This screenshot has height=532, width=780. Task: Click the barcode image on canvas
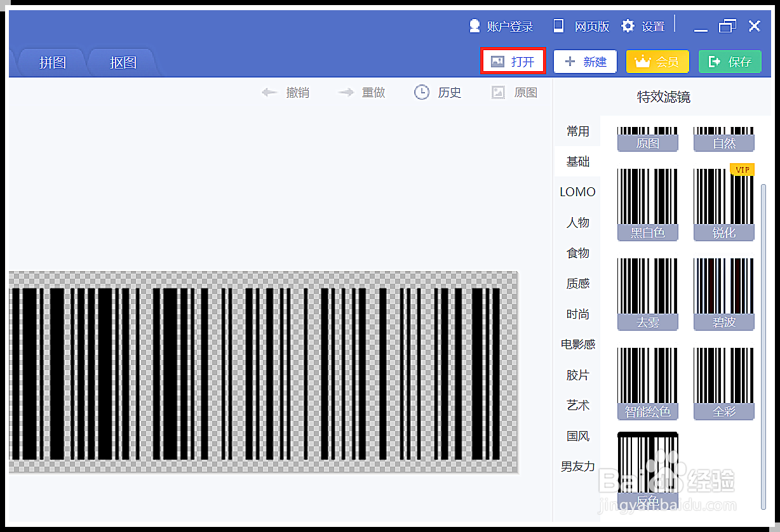pos(264,372)
